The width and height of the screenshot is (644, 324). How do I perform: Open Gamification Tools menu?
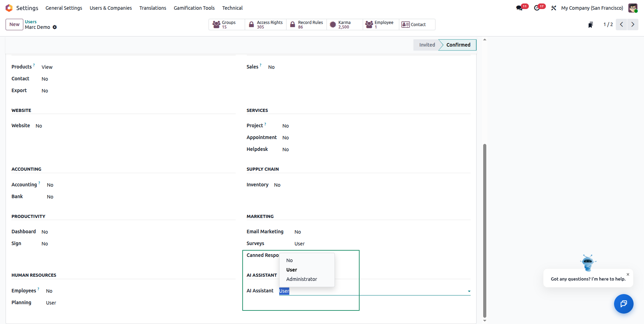194,8
